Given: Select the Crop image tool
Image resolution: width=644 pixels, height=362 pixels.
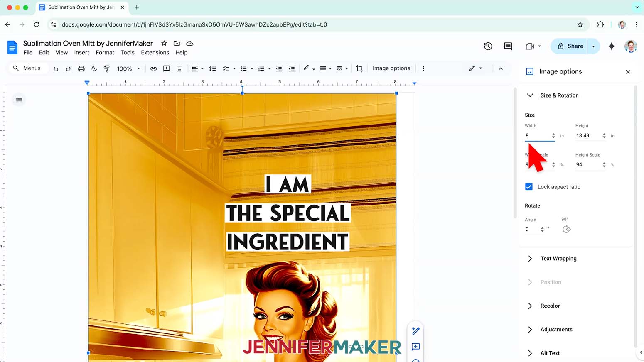Looking at the screenshot, I should coord(359,68).
